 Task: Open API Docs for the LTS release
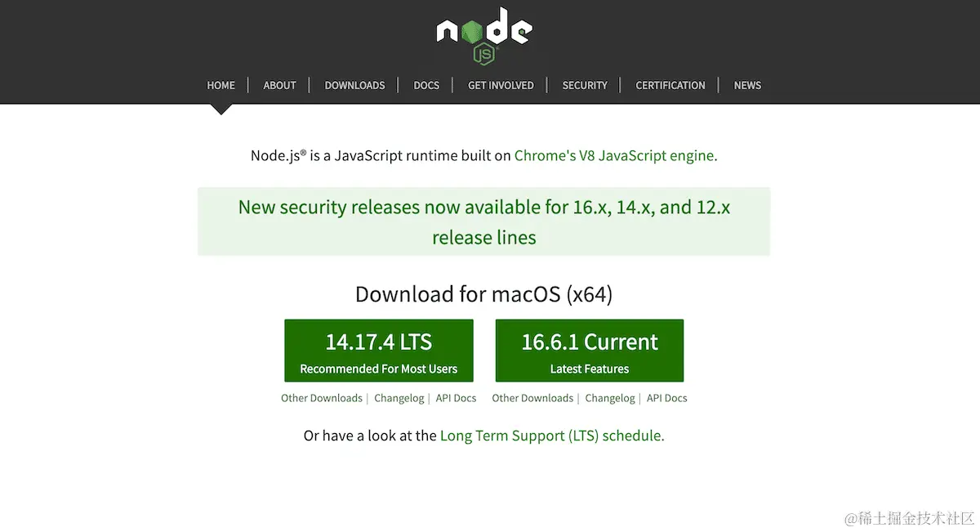(x=456, y=398)
